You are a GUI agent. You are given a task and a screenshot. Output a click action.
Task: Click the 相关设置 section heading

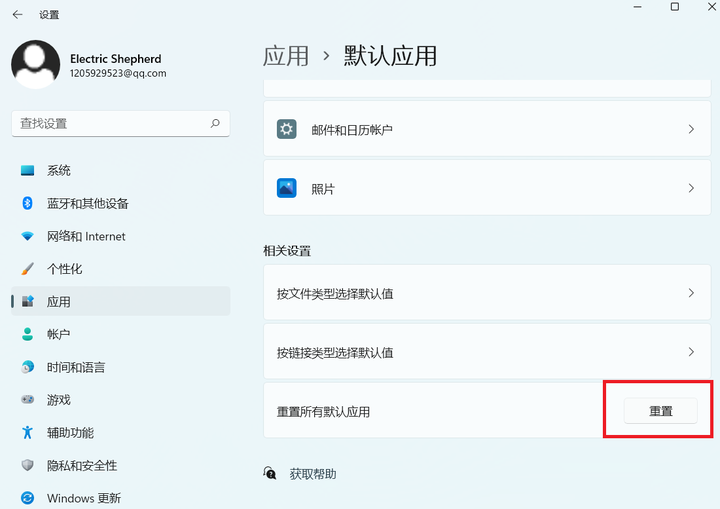pos(287,251)
